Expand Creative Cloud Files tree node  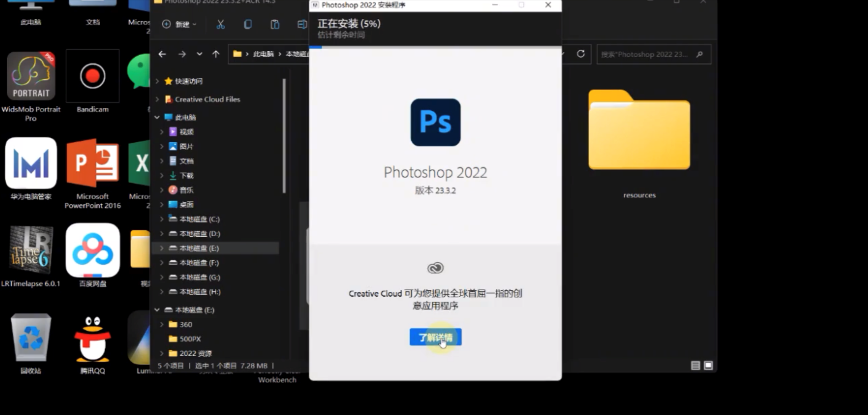[x=157, y=99]
